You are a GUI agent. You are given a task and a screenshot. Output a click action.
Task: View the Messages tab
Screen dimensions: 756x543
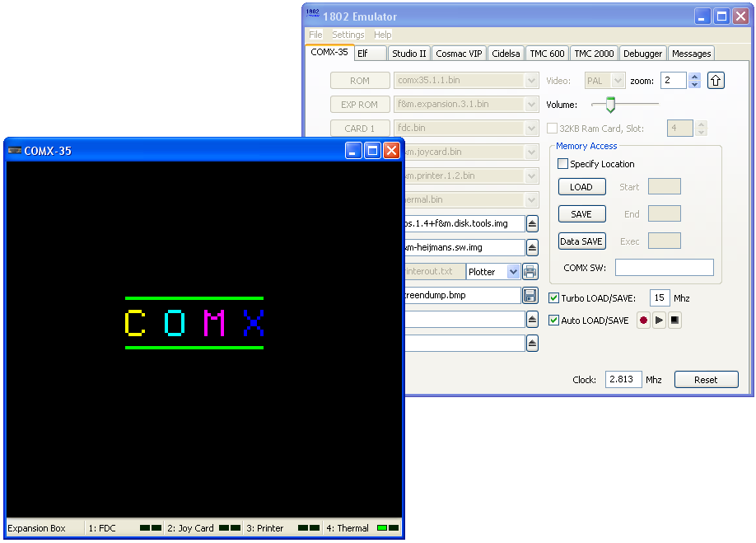click(692, 54)
